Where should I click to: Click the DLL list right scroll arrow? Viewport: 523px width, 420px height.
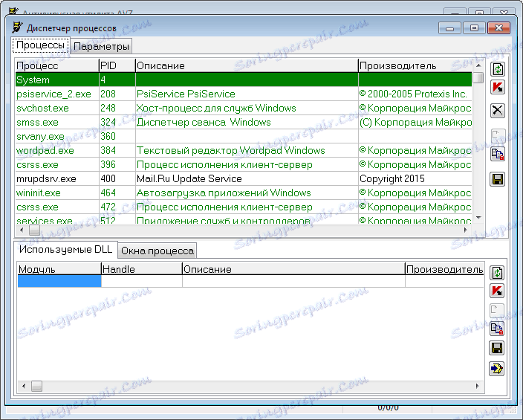tap(477, 386)
